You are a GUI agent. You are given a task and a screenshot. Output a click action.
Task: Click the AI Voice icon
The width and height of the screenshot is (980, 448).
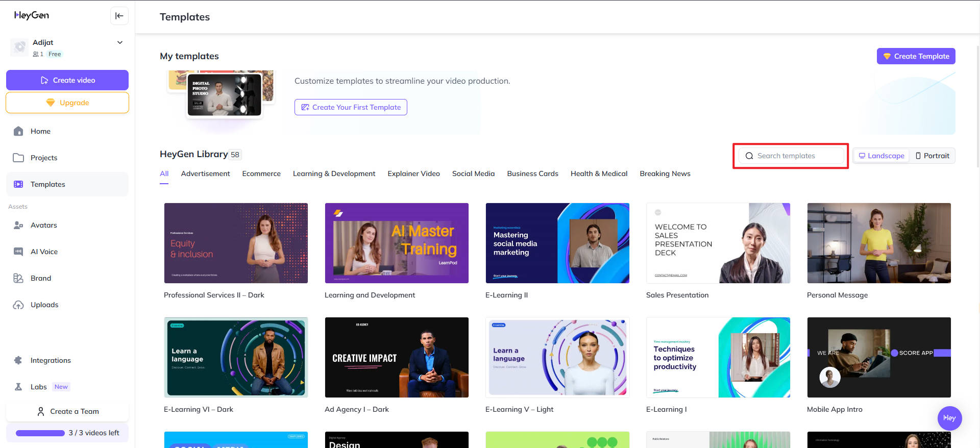pos(18,252)
